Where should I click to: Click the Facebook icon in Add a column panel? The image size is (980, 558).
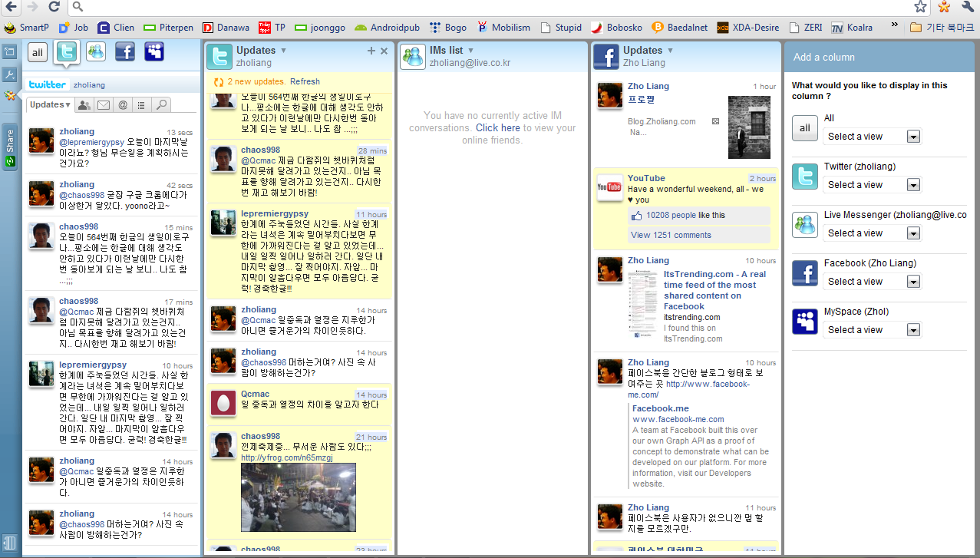804,273
